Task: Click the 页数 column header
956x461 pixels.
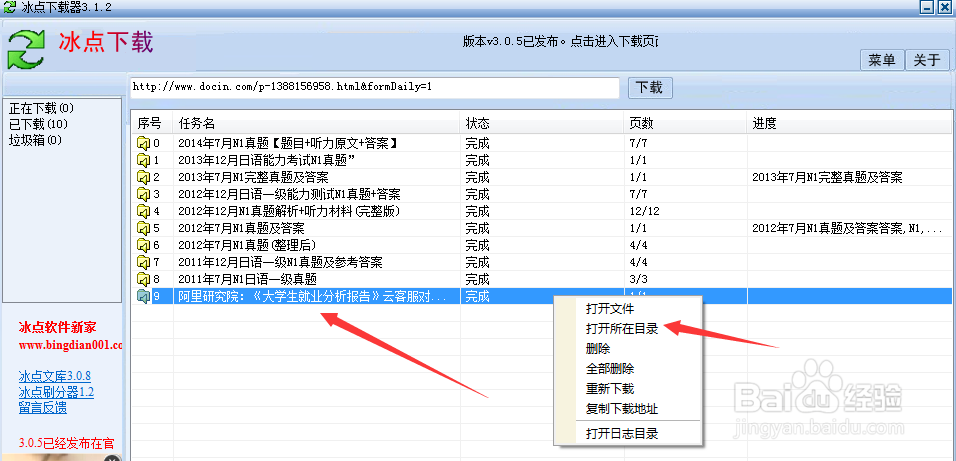Action: tap(686, 124)
